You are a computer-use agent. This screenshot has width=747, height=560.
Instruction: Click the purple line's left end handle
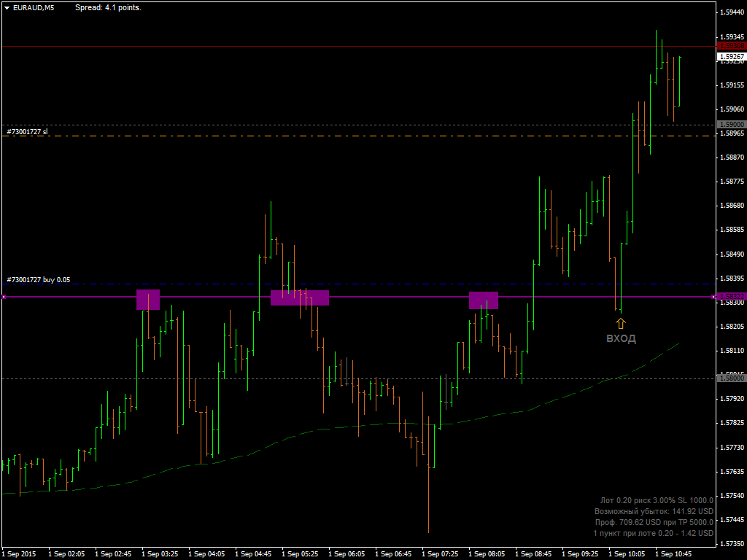pyautogui.click(x=4, y=297)
